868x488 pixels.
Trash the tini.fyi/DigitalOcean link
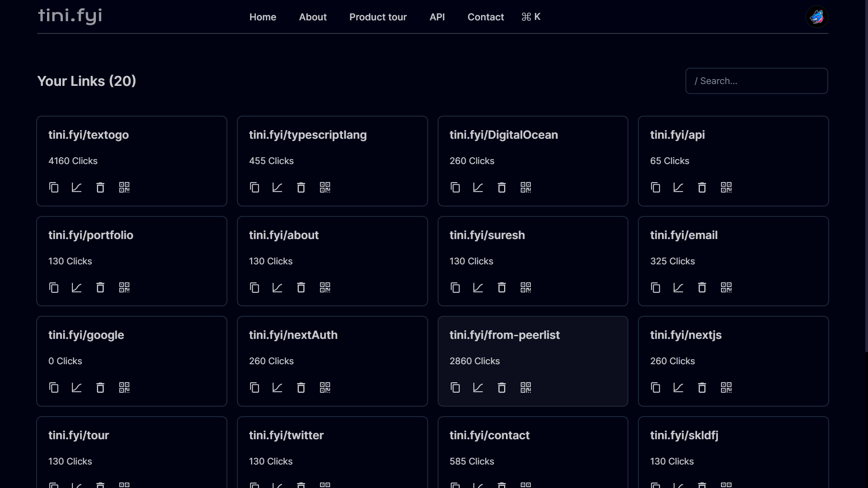point(502,188)
